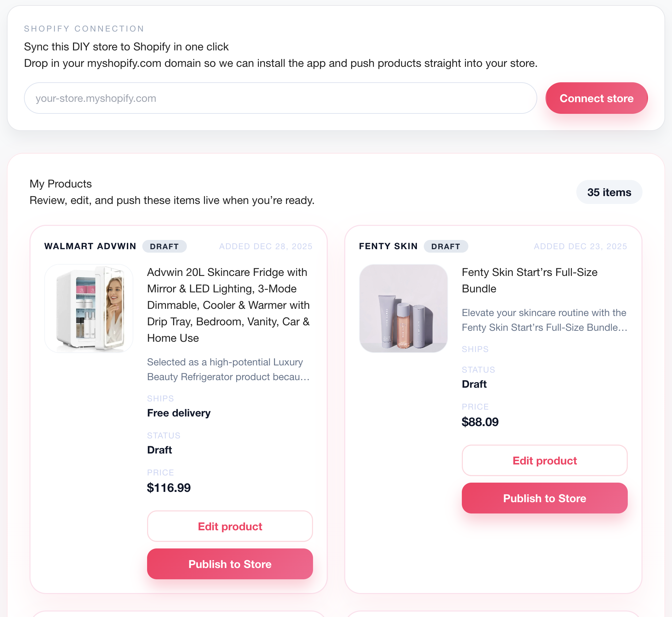Click the DRAFT badge on the Walmart Advwin card
The height and width of the screenshot is (617, 672).
(165, 246)
